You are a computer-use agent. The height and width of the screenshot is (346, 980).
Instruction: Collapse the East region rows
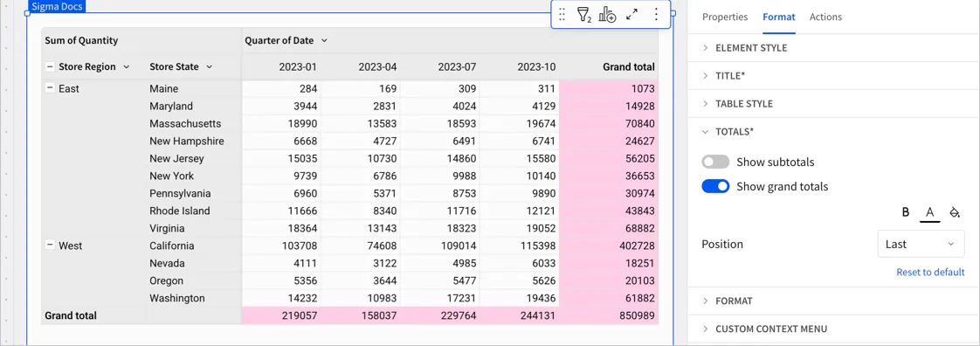(50, 89)
